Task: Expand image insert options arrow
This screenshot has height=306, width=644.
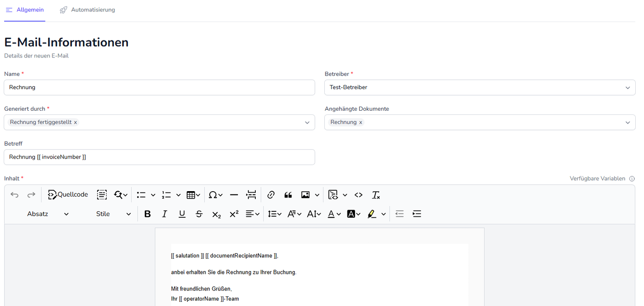Action: click(x=317, y=195)
